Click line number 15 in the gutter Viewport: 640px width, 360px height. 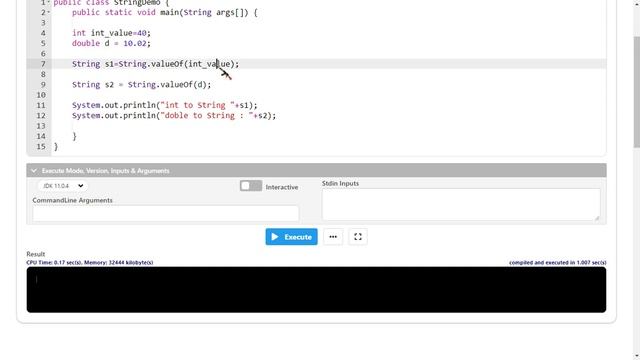(41, 147)
